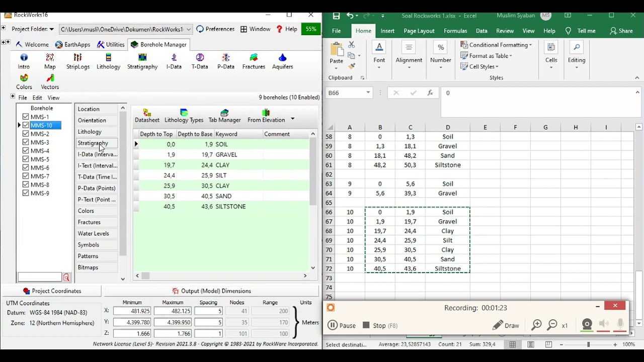The image size is (644, 362).
Task: Switch to the Utilities tab
Action: point(111,44)
